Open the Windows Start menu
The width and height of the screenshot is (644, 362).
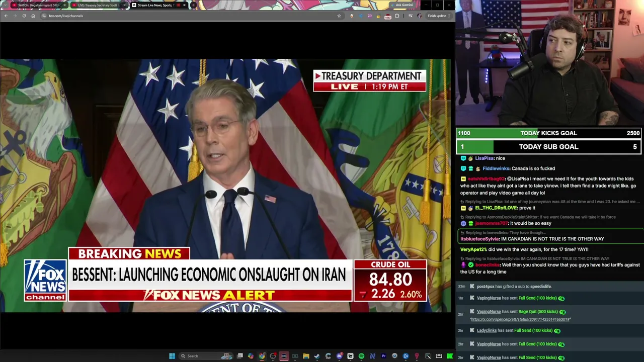(172, 356)
